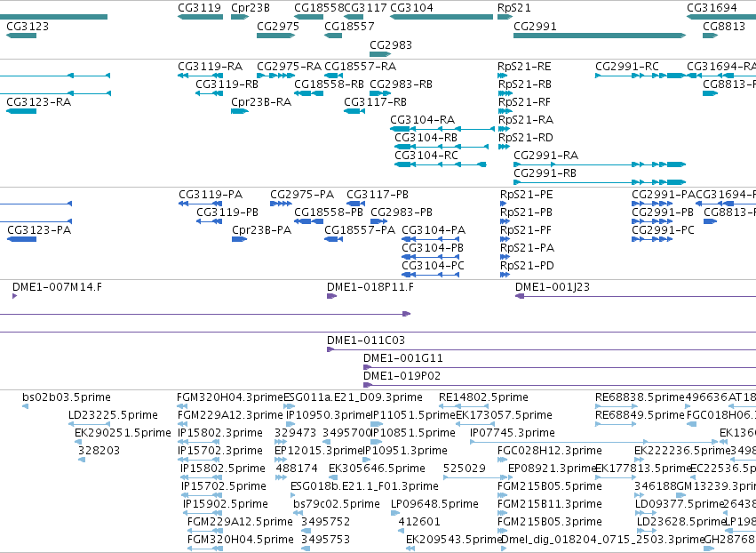Select protein CG3104-PC label

433,266
